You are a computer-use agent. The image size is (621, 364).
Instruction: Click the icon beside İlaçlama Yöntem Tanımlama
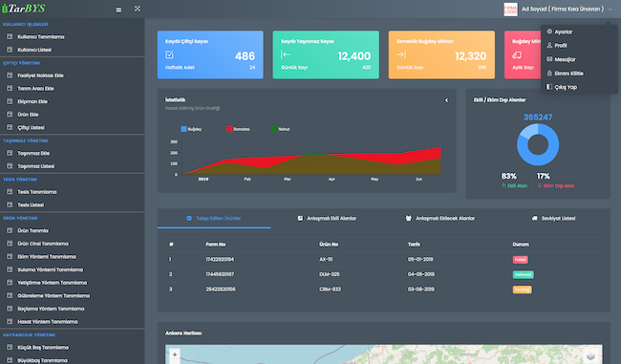click(10, 309)
